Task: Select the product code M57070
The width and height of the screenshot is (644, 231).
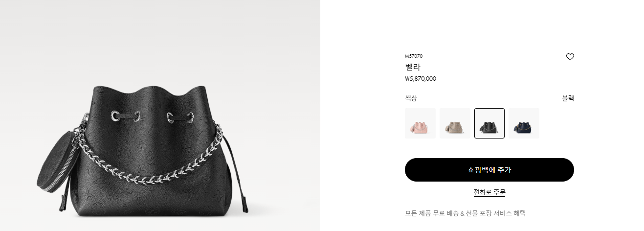Action: pyautogui.click(x=414, y=56)
